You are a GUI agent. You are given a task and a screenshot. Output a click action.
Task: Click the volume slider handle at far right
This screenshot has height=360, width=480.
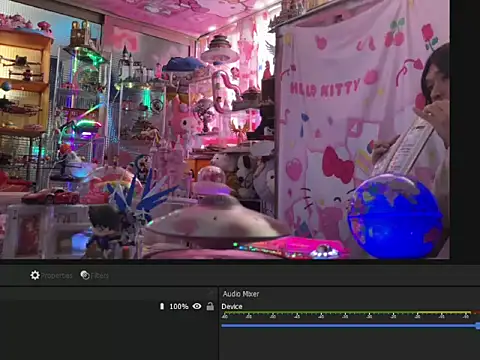click(478, 326)
